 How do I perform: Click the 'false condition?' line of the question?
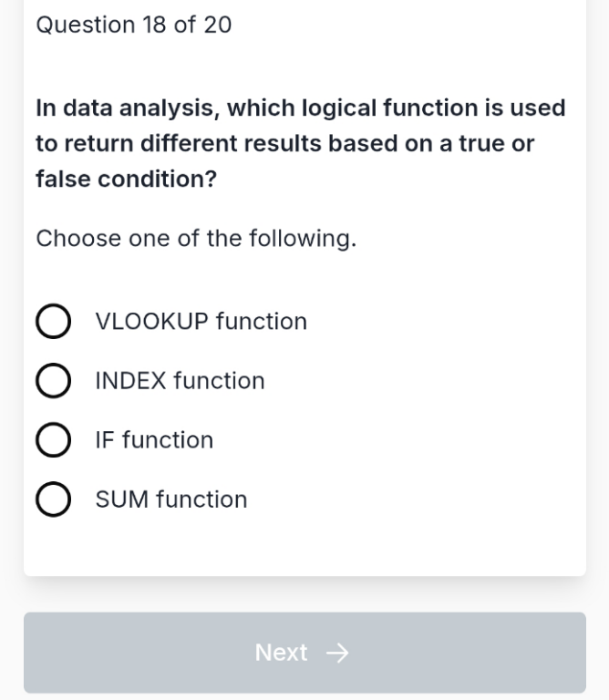pos(126,179)
